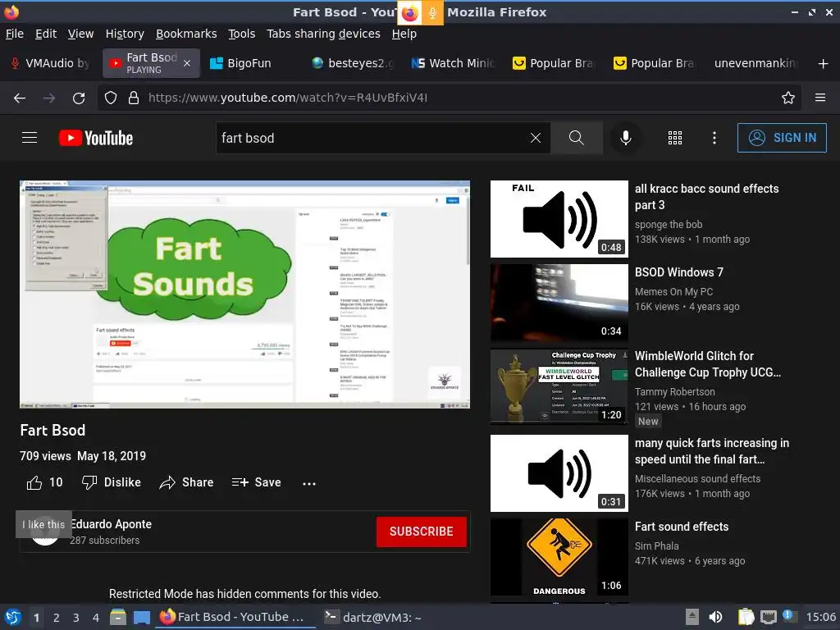Switch to the Watch Mini tab
The image size is (840, 630).
pos(454,63)
